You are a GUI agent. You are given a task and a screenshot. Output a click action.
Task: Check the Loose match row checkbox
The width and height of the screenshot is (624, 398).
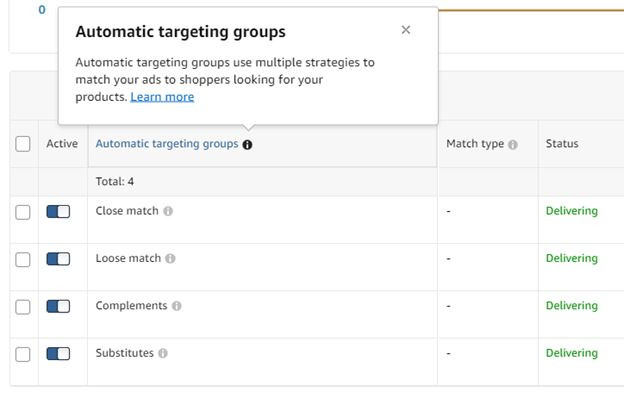click(23, 259)
